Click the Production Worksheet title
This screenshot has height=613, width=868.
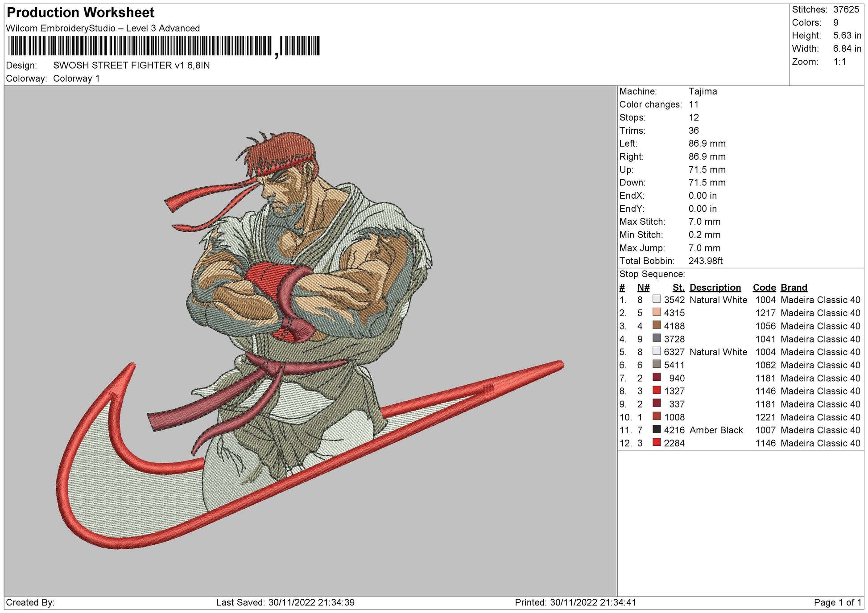(81, 12)
